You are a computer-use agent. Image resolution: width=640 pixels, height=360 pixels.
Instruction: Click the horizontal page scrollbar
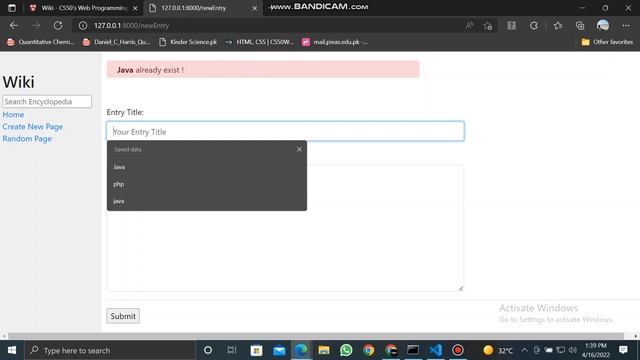tap(316, 336)
